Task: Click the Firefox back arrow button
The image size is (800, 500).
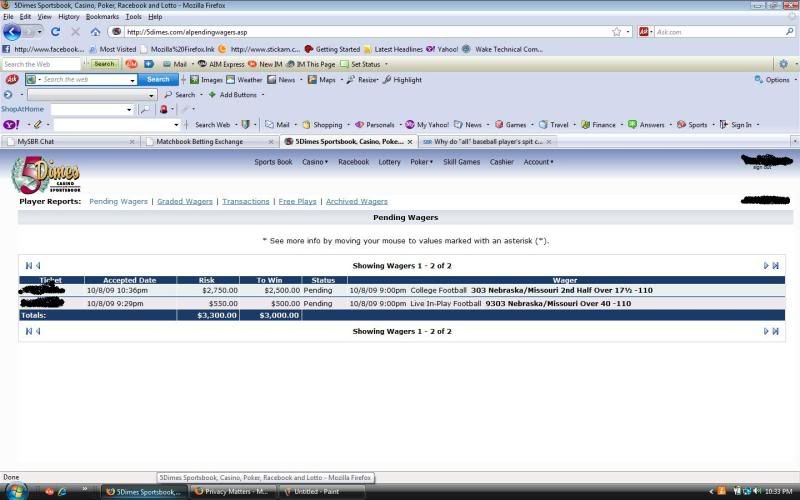Action: [x=12, y=32]
